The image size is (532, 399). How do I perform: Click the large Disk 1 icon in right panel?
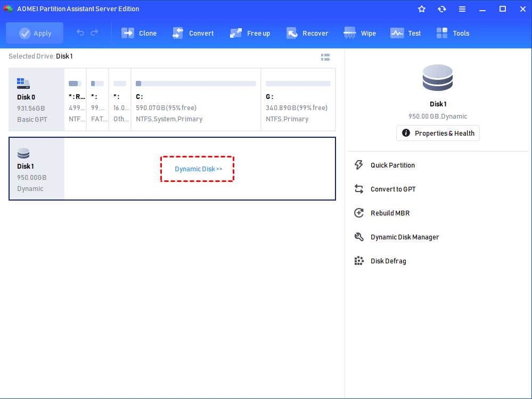pyautogui.click(x=438, y=78)
